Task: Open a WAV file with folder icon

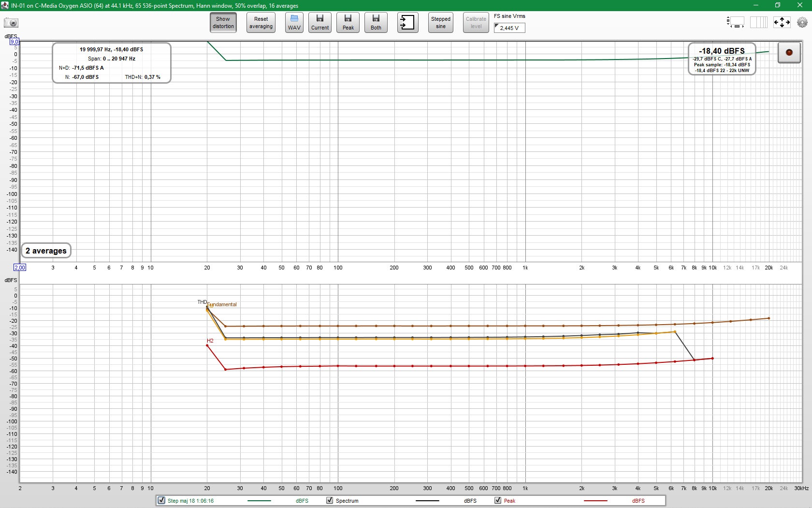Action: [x=294, y=23]
